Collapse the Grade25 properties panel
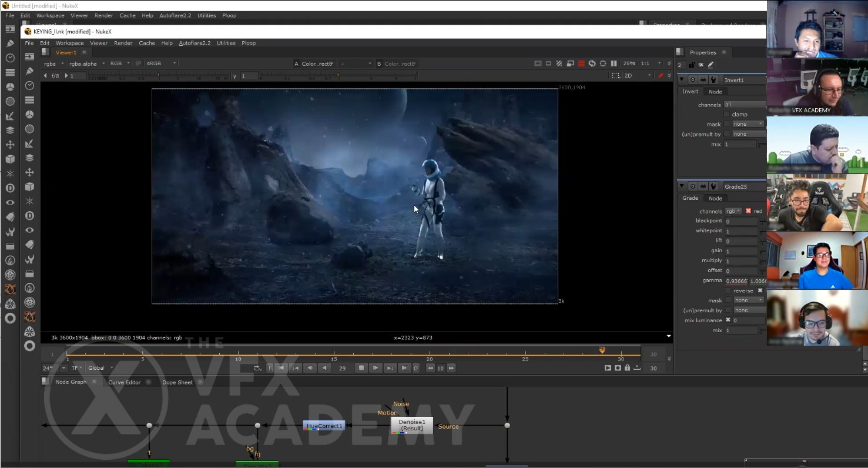 682,187
